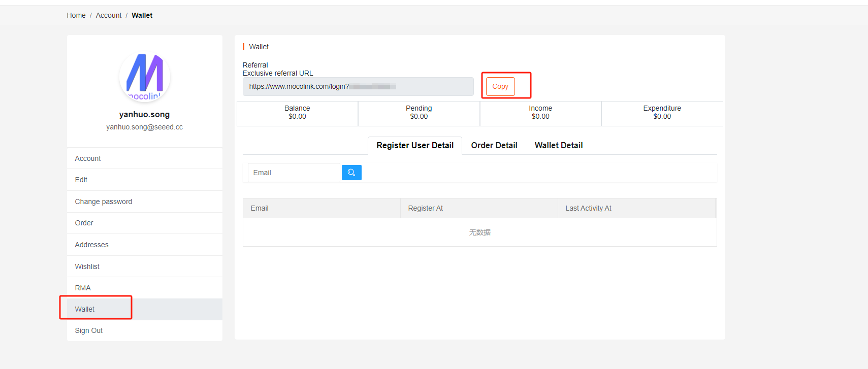Select the Register User Detail tab
Image resolution: width=868 pixels, height=369 pixels.
(414, 145)
